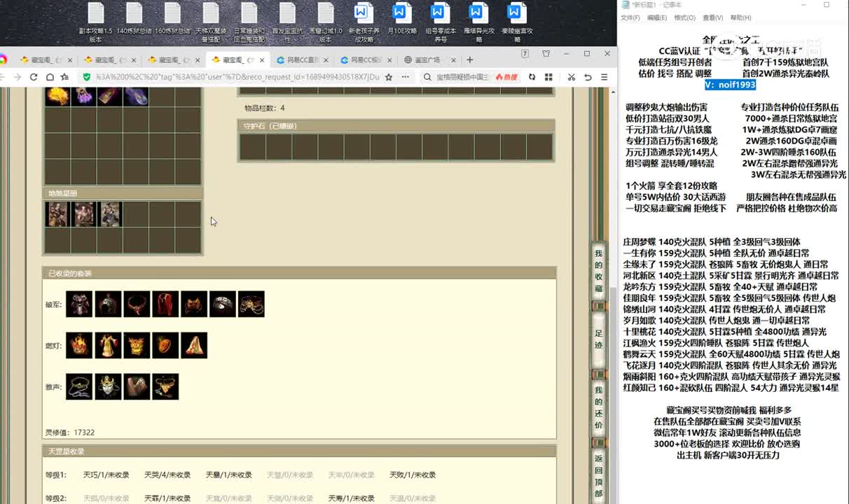Viewport: 849px width, 504px height.
Task: Click the 天巧/1/未收录 entry
Action: click(106, 475)
